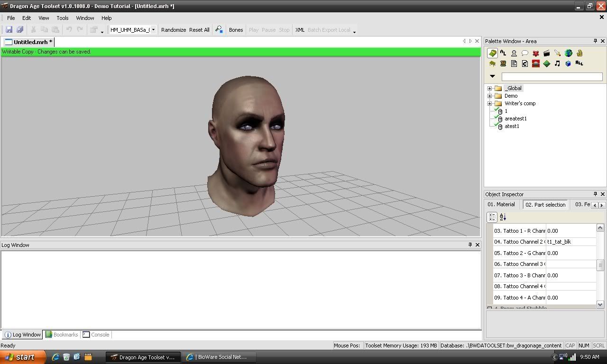Click the Tattoo 1 - R Channel value field

(571, 231)
